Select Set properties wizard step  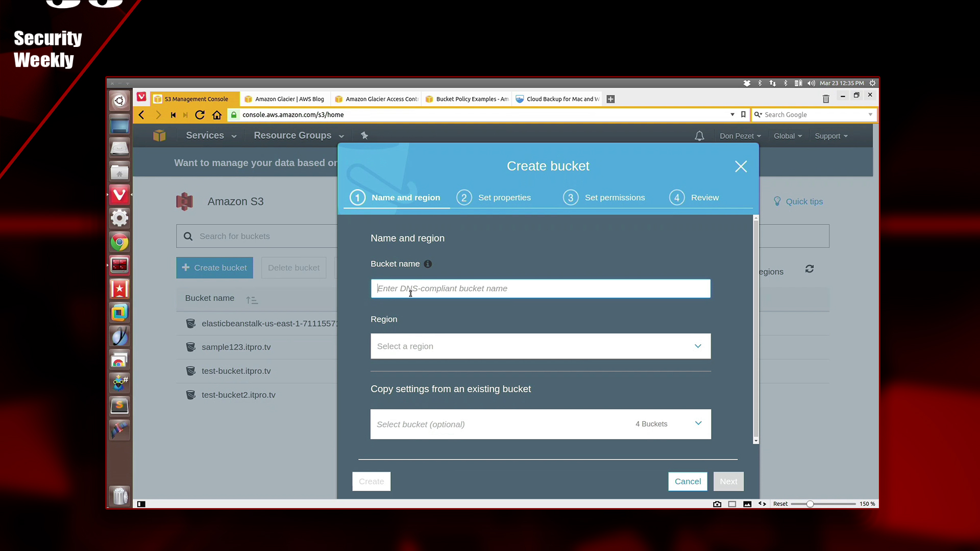[494, 197]
